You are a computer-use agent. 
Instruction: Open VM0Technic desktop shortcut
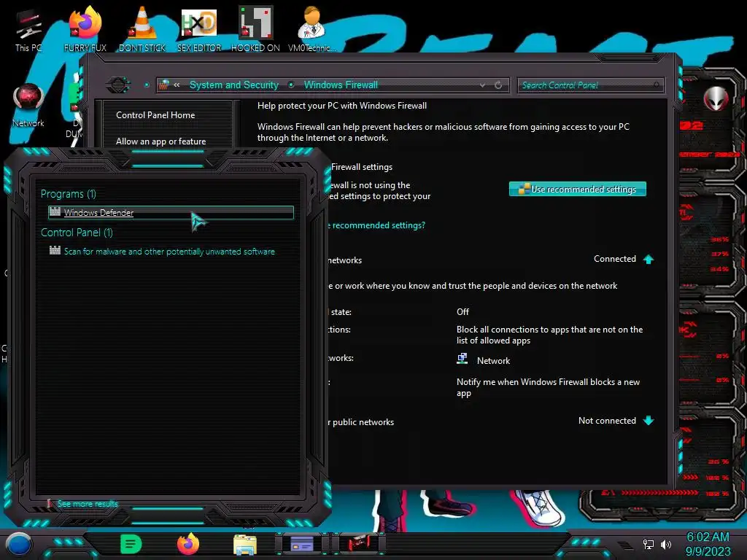311,29
